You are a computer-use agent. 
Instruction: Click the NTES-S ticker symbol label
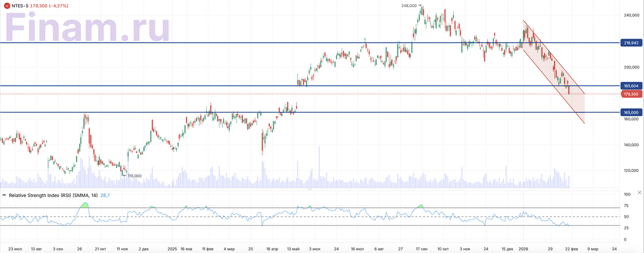(20, 6)
